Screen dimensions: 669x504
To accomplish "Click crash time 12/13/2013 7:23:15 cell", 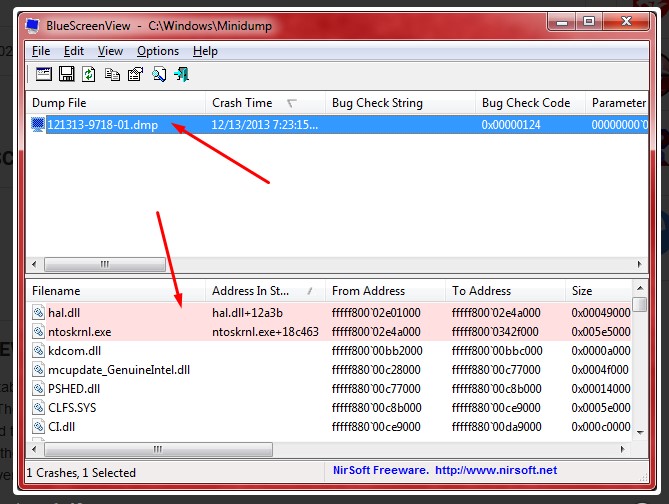I will coord(265,125).
